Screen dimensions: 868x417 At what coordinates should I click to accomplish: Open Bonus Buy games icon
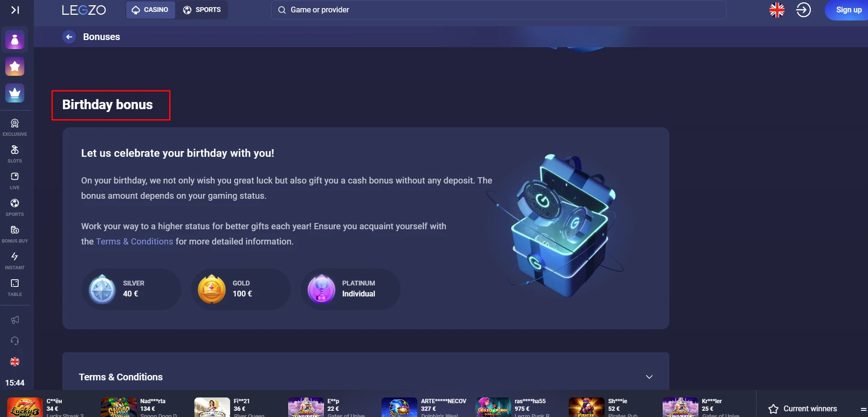[15, 234]
